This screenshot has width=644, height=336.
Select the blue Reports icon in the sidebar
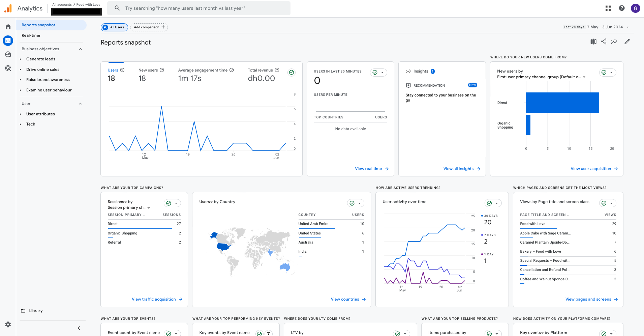pos(8,40)
